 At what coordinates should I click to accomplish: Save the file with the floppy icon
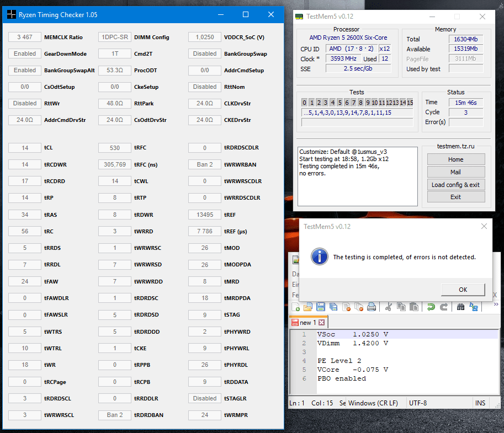click(x=321, y=307)
